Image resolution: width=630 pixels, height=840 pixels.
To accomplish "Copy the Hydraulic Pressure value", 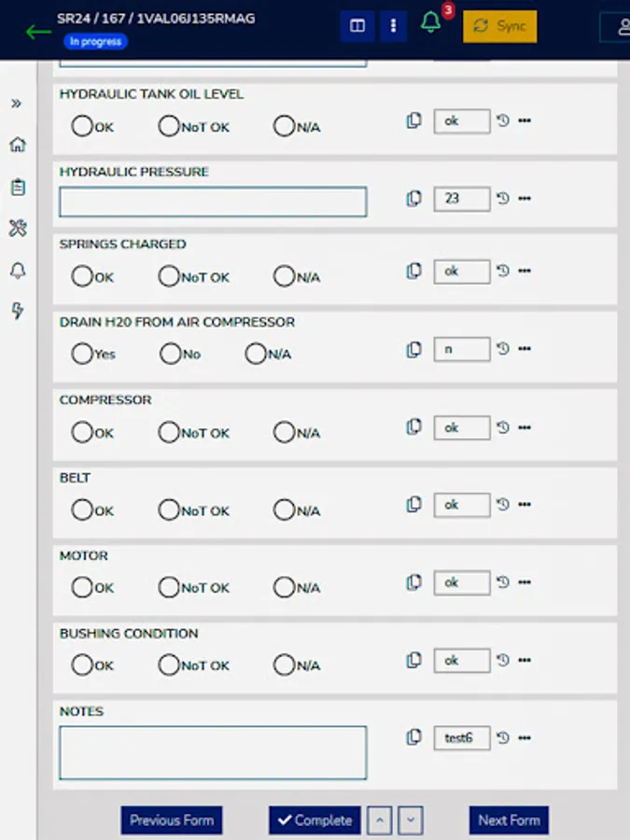I will [x=413, y=198].
